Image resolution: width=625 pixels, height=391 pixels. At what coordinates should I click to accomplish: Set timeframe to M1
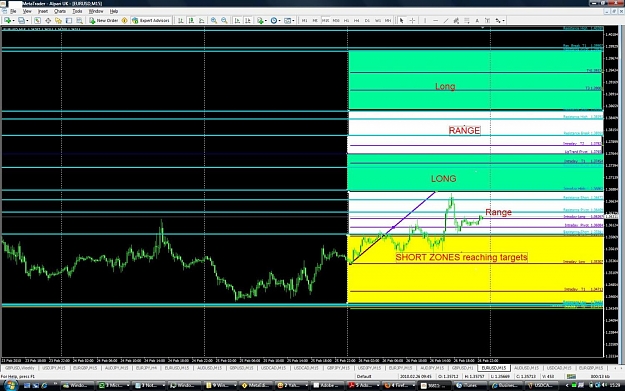point(305,20)
